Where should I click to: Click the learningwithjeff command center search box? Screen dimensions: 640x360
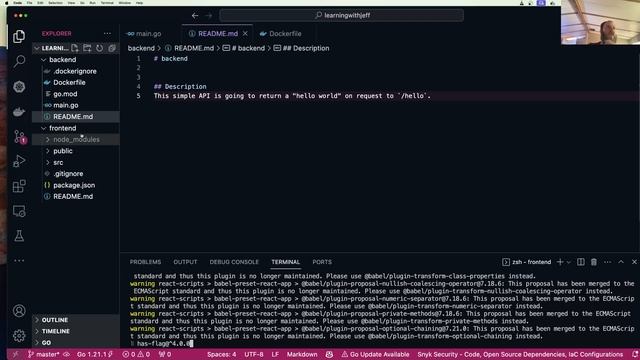tap(342, 16)
